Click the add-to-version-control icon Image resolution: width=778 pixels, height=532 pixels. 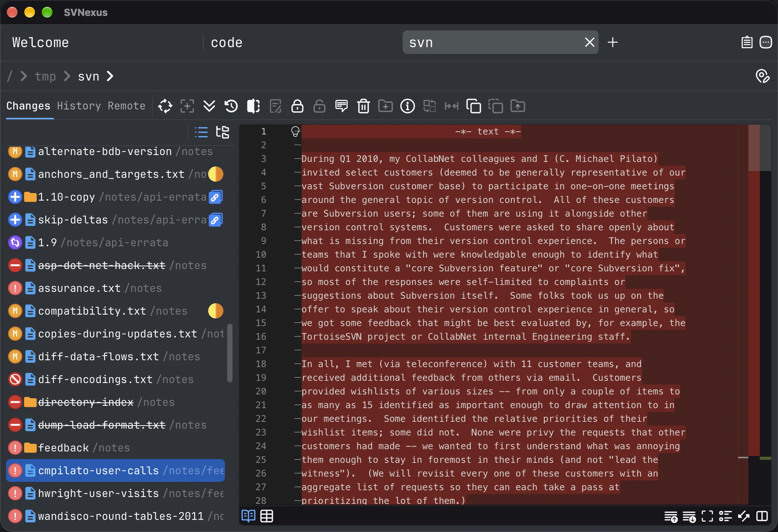[x=187, y=106]
